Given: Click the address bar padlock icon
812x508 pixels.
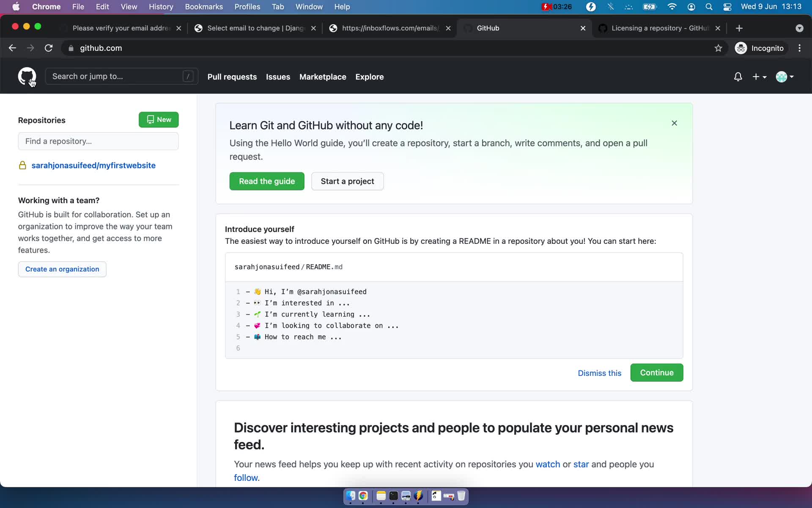Looking at the screenshot, I should [x=71, y=48].
